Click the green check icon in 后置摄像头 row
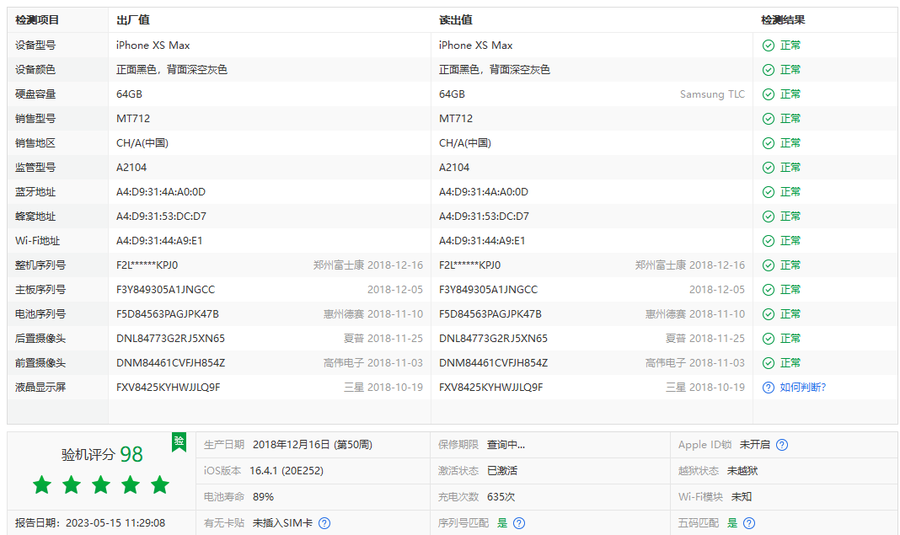 [768, 339]
